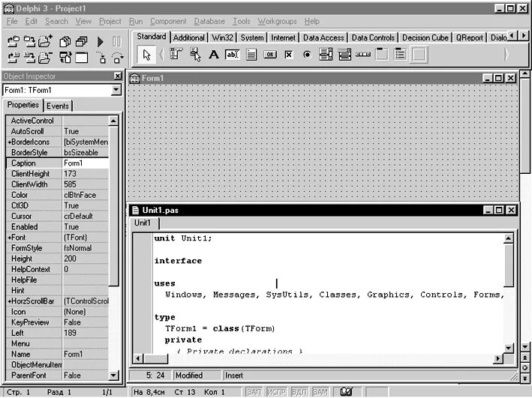The width and height of the screenshot is (532, 398).
Task: Click the down arrow of the Object Inspector scrollbar
Action: pos(113,376)
